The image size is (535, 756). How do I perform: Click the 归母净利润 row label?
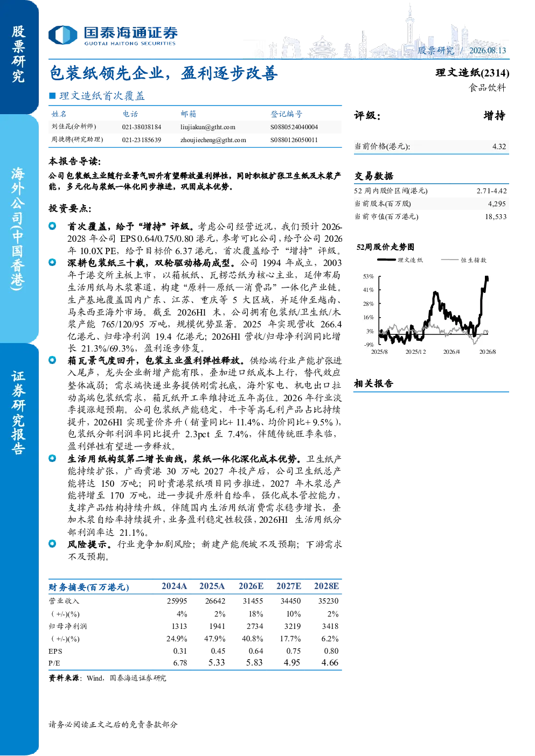[67, 626]
